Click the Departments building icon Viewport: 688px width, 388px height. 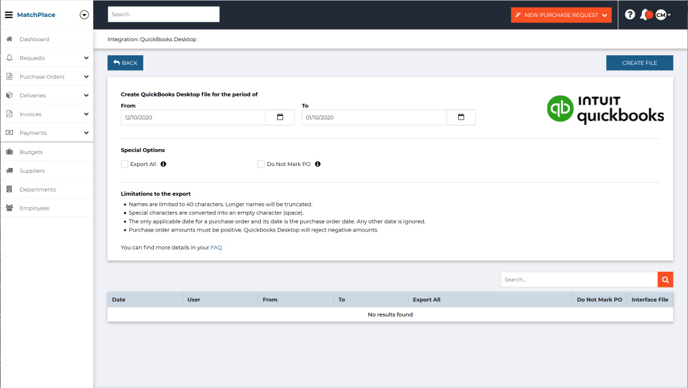tap(9, 189)
